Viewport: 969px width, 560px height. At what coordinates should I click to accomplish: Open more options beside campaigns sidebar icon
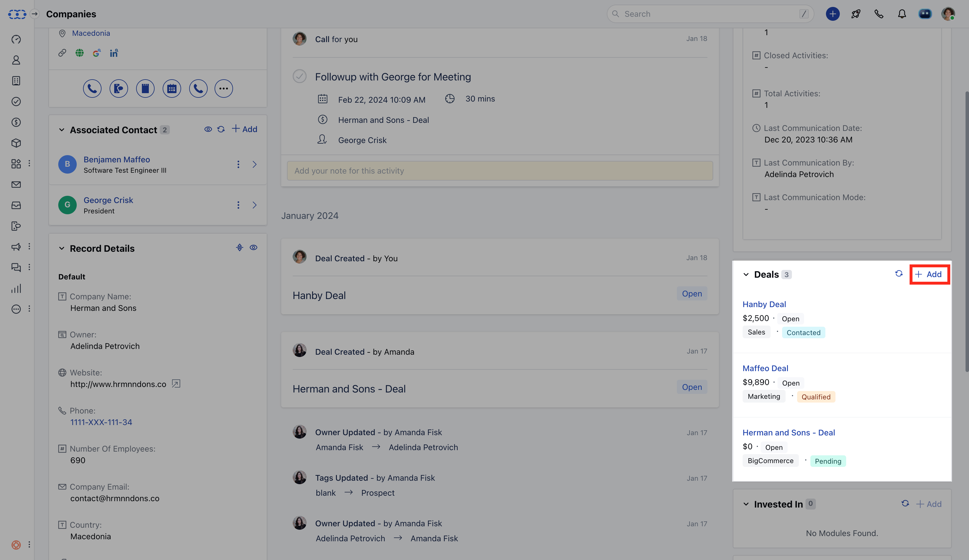click(x=29, y=247)
